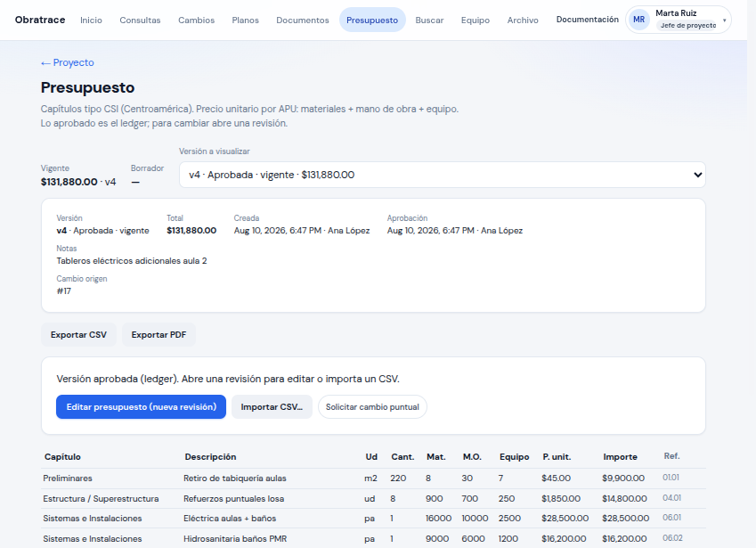Go to the Inicio tab

91,20
